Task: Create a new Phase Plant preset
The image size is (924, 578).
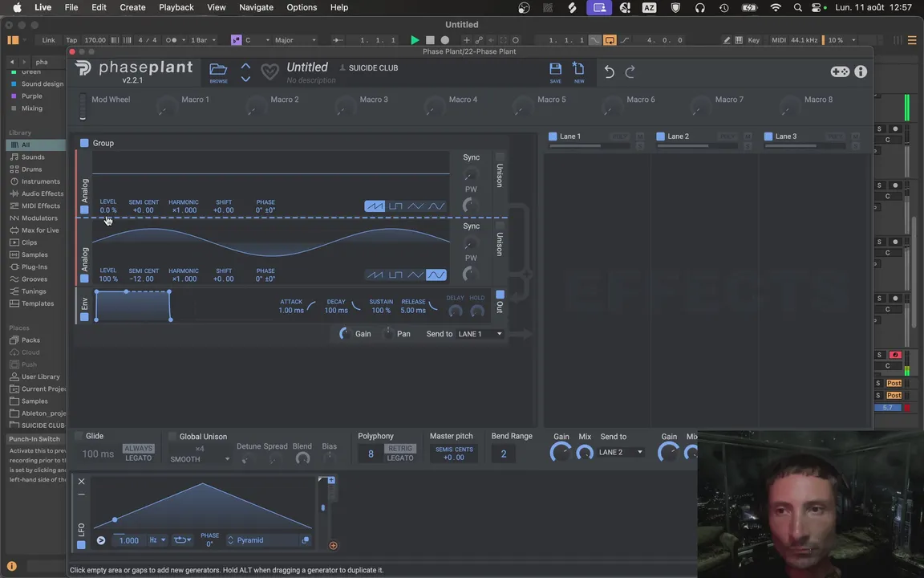Action: coord(578,72)
